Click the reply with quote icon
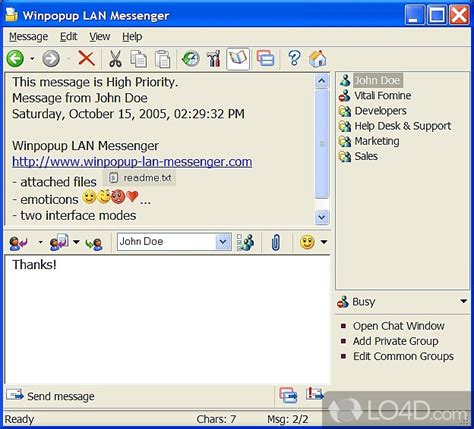This screenshot has height=429, width=474. [x=59, y=242]
